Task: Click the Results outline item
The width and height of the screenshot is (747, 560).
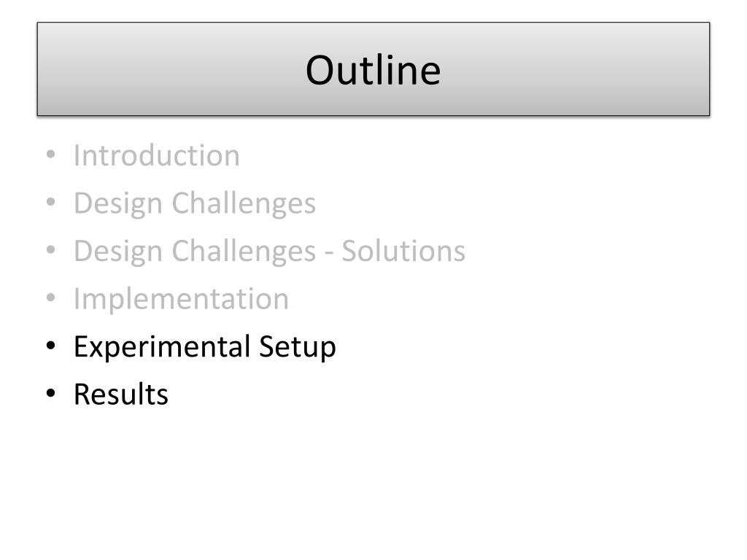Action: click(121, 394)
